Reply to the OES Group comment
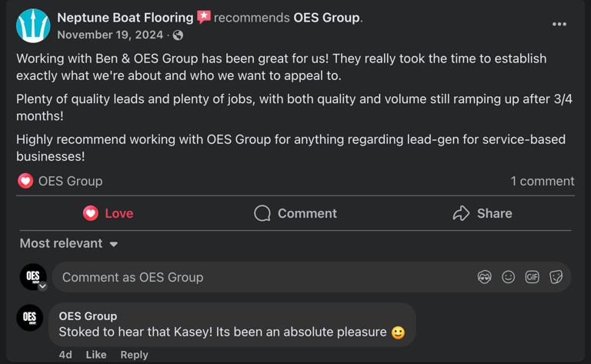The height and width of the screenshot is (364, 591). tap(134, 355)
